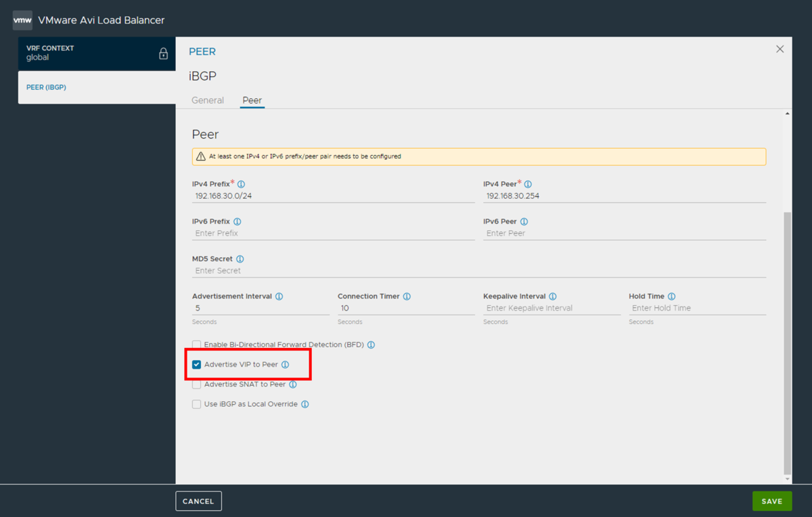Screen dimensions: 812x517
Task: Click the IPv6 Peer input field
Action: [625, 233]
